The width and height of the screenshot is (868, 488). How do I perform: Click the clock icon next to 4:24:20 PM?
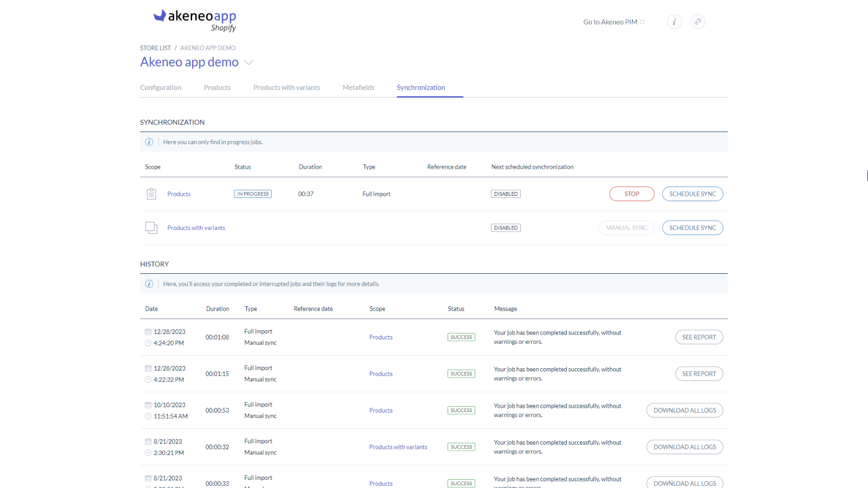coord(148,343)
